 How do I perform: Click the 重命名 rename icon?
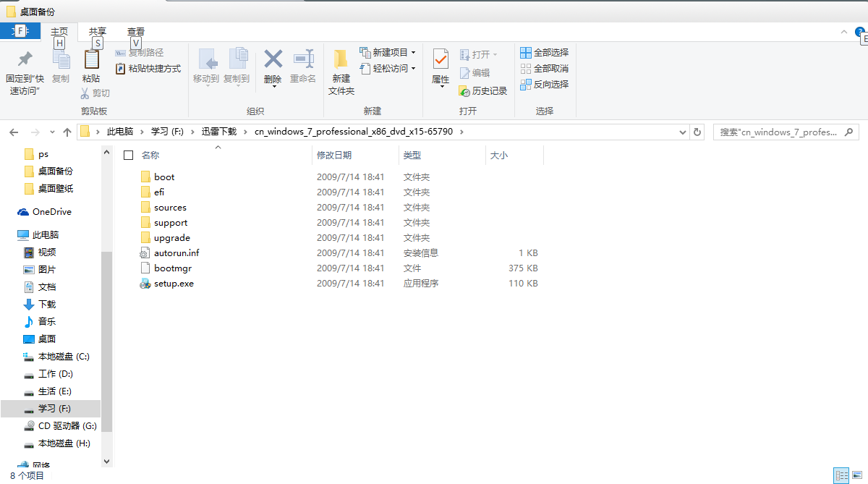(x=303, y=59)
